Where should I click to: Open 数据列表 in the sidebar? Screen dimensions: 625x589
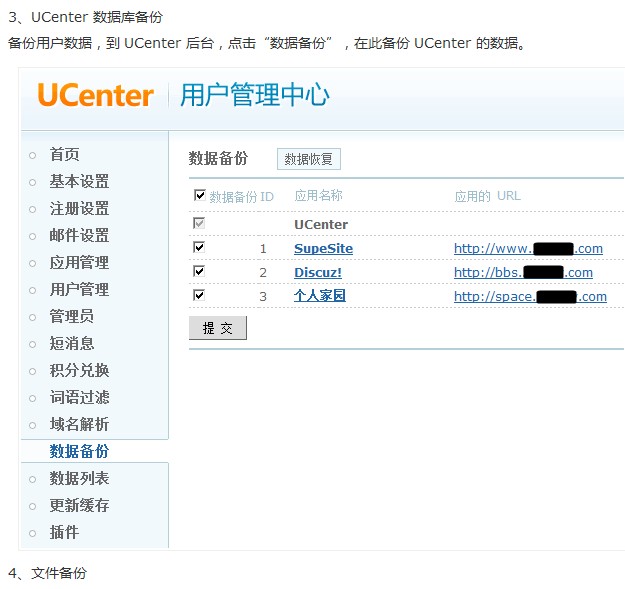coord(79,478)
